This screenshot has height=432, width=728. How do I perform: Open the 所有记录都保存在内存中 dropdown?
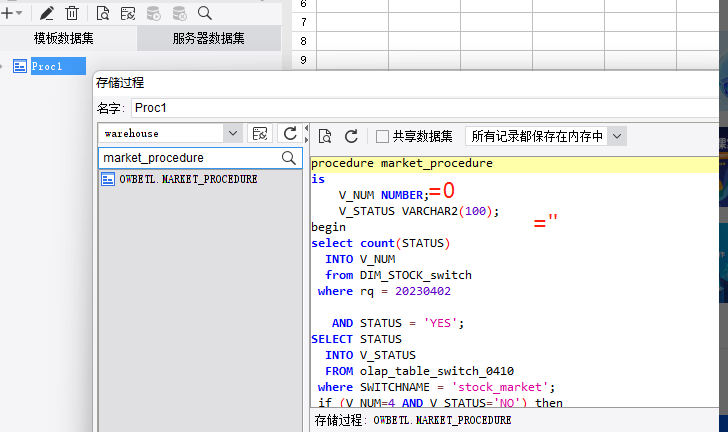[x=546, y=136]
